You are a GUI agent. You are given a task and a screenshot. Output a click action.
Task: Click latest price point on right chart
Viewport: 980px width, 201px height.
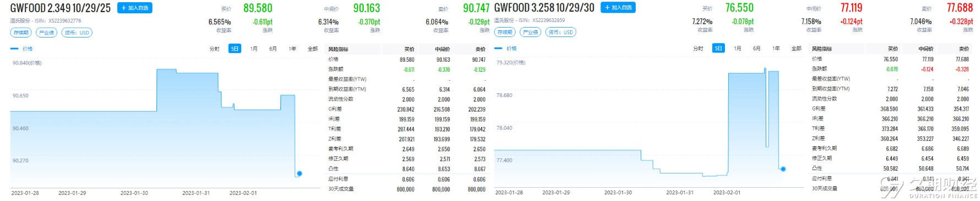[x=783, y=169]
